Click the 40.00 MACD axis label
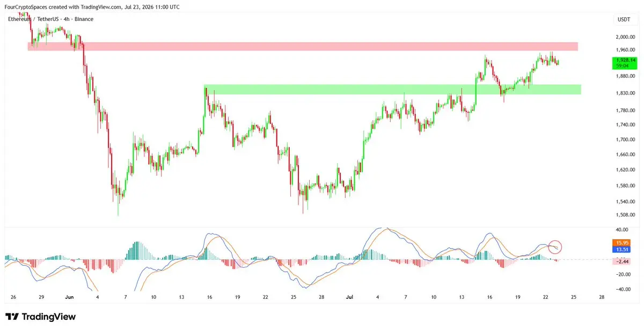Screen dimensions: 644x330 [x=622, y=231]
